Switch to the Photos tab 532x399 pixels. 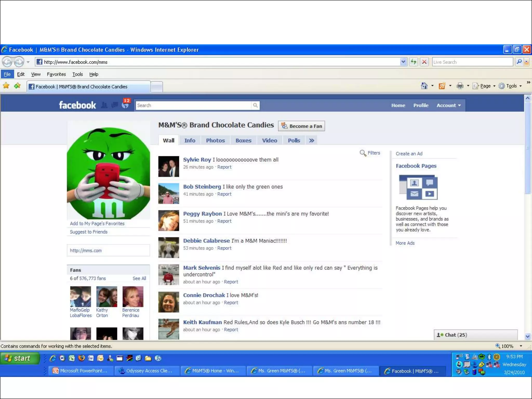pyautogui.click(x=215, y=141)
